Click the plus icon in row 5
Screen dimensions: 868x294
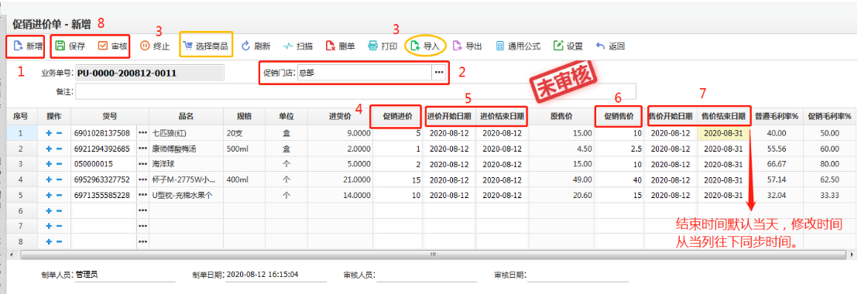coord(49,195)
